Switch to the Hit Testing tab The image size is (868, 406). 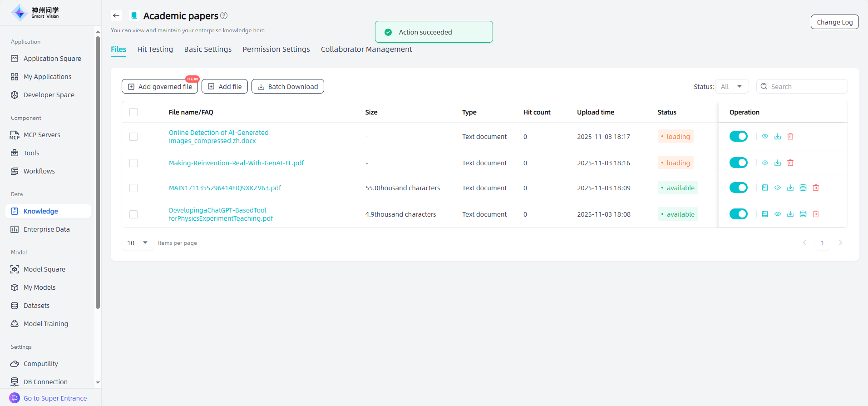(155, 49)
